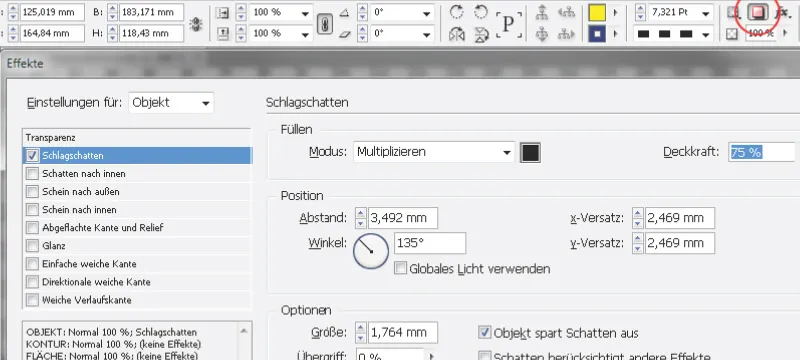Open the stroke weight 7,321 Pt dropdown

pyautogui.click(x=707, y=14)
